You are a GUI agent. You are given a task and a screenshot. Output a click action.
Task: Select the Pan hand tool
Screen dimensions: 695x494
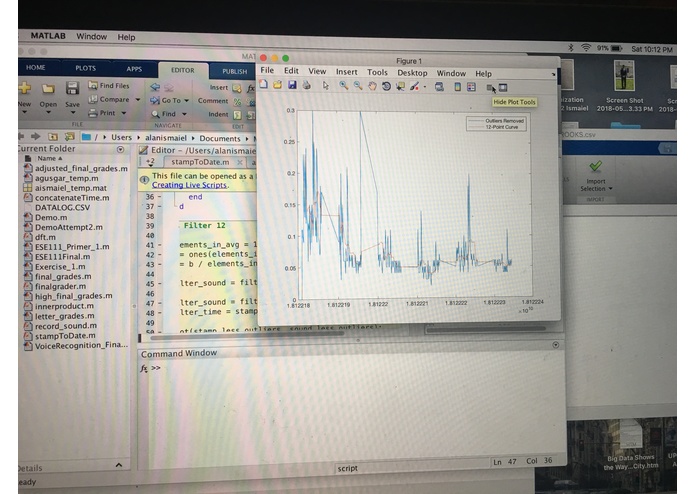point(372,86)
